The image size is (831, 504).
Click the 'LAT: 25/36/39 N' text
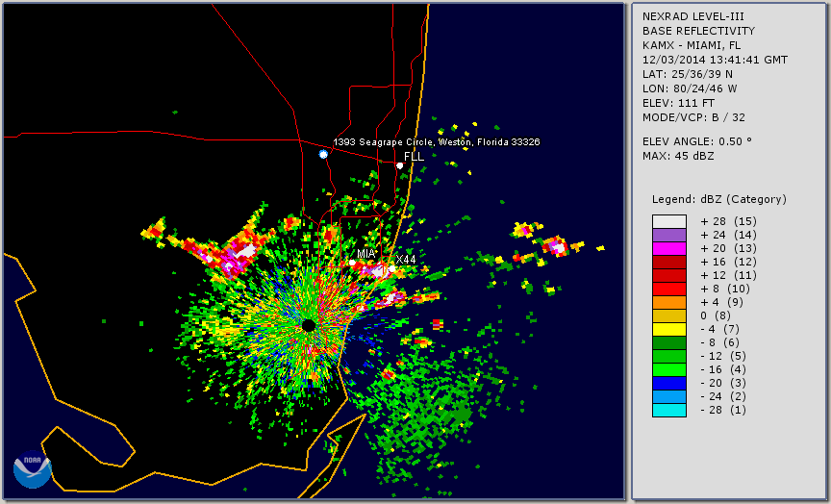click(x=688, y=74)
